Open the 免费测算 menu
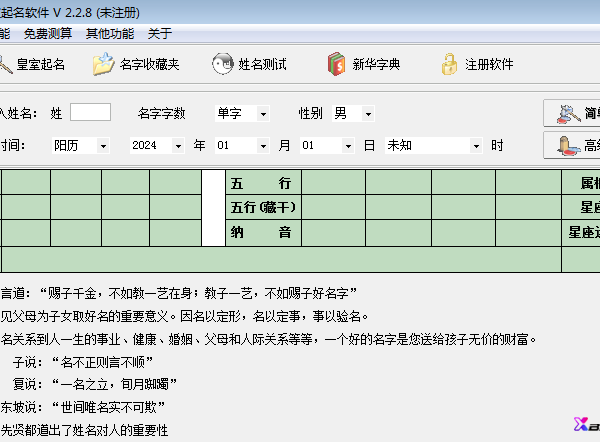 [x=48, y=33]
